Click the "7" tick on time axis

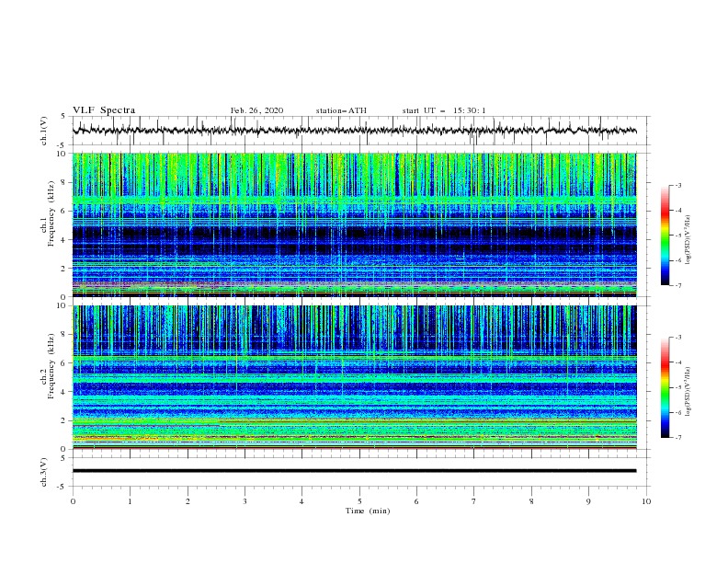474,501
